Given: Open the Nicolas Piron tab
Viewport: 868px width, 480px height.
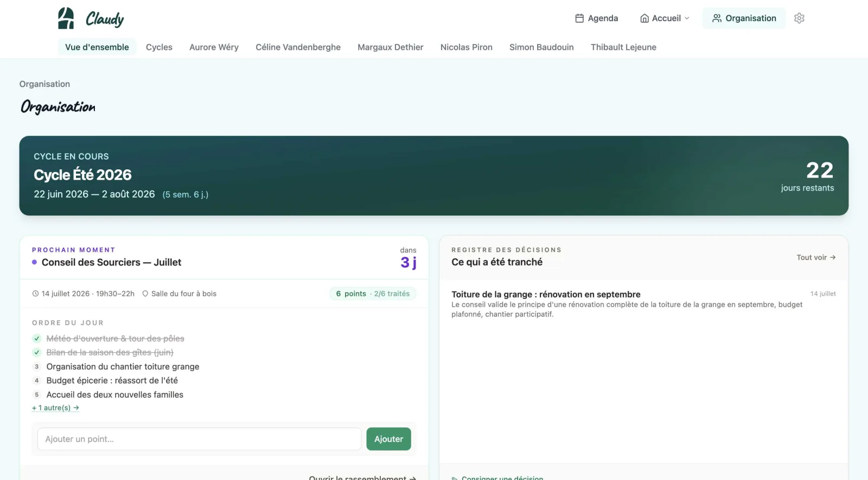Looking at the screenshot, I should tap(467, 47).
